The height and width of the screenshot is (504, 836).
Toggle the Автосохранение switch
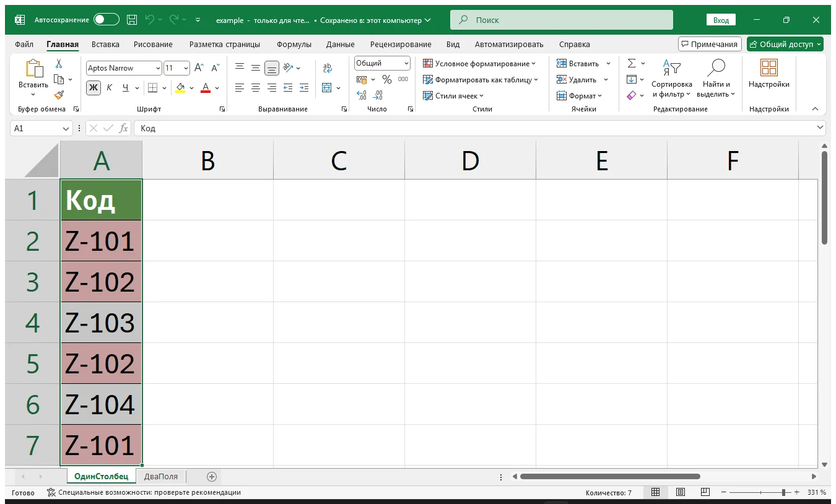(107, 20)
